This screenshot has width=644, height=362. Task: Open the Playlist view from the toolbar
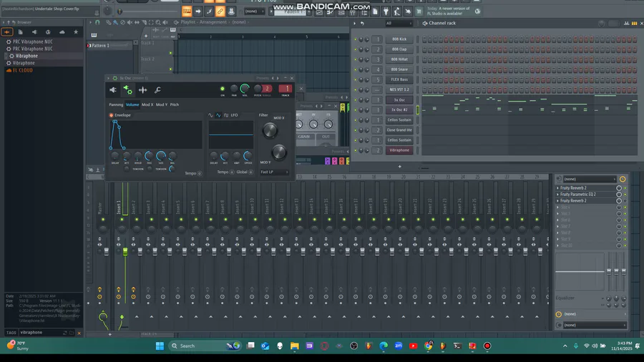click(x=318, y=13)
